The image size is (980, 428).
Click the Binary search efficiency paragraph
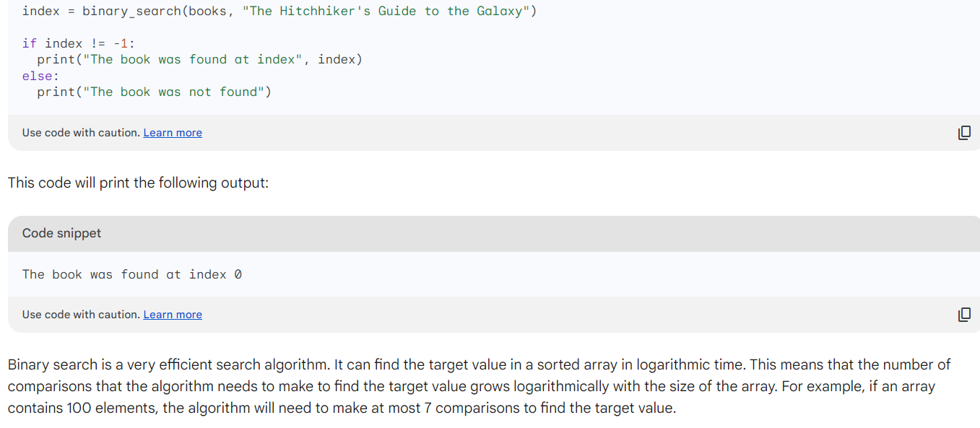pyautogui.click(x=480, y=386)
